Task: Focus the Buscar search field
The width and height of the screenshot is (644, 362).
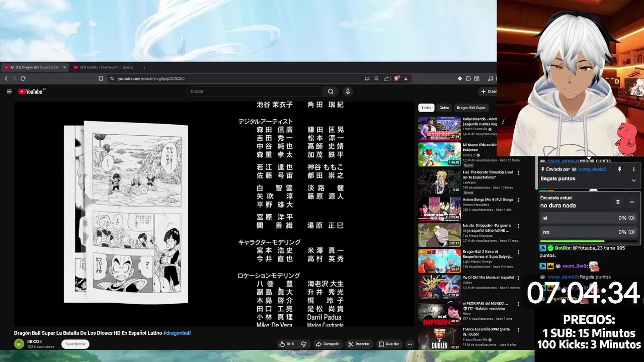Action: click(x=255, y=92)
